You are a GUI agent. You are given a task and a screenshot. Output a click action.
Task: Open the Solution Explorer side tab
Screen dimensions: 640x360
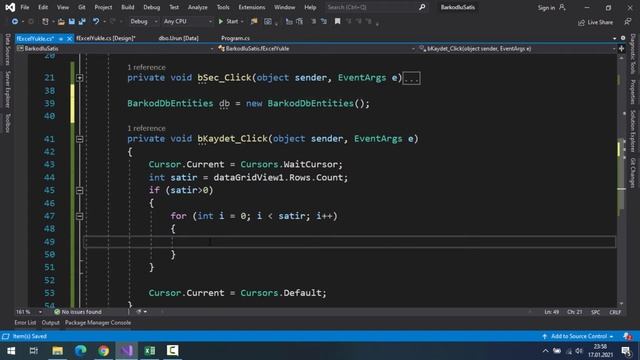[632, 131]
